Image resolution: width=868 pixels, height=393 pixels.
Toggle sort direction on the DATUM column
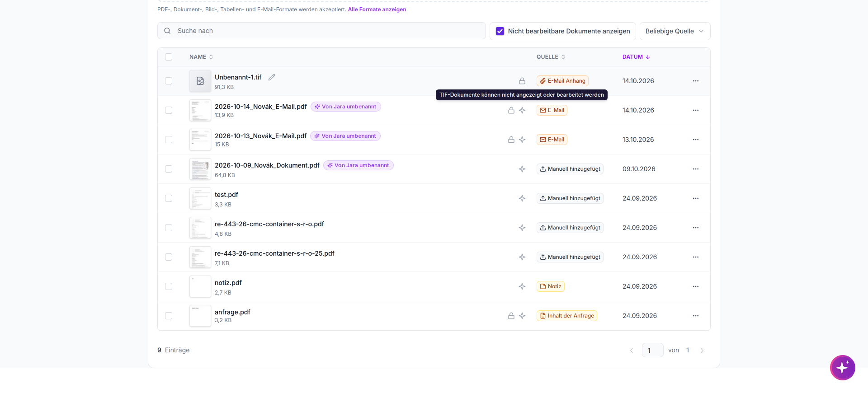tap(636, 57)
